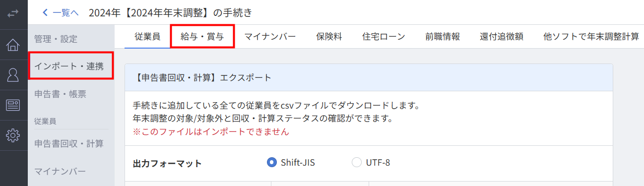The image size is (644, 186).
Task: Open the マイナンバー tab
Action: coord(270,36)
